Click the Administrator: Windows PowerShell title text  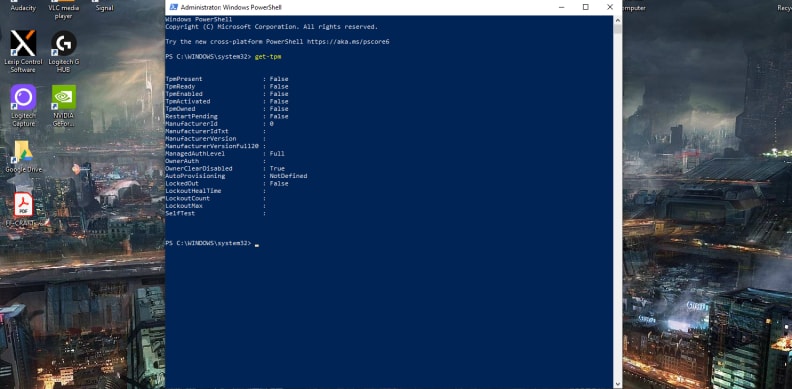pos(231,7)
